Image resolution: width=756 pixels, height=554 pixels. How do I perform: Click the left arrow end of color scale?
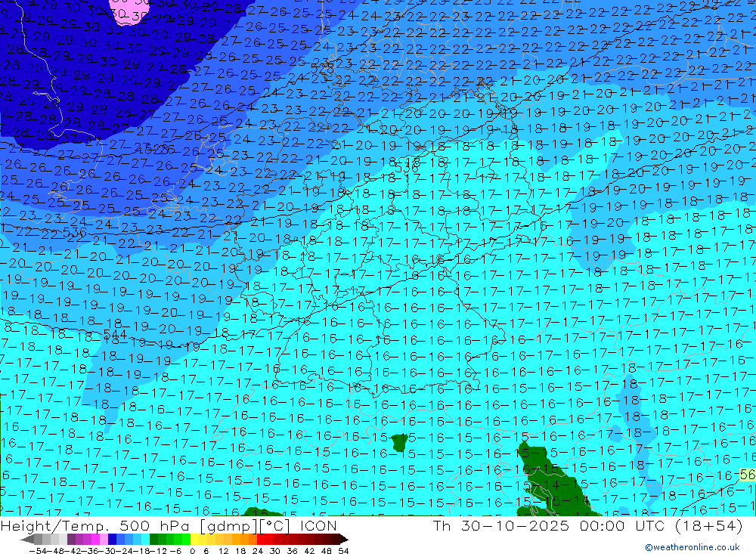point(28,539)
